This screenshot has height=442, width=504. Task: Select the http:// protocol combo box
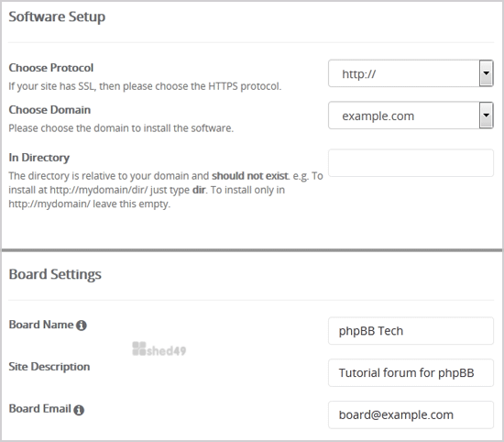pos(411,73)
